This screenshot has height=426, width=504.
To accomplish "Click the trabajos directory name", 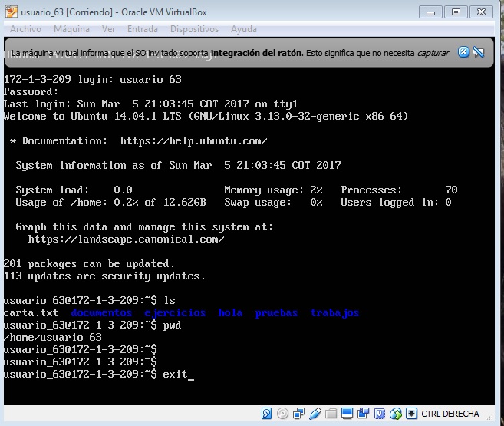I will pos(334,313).
